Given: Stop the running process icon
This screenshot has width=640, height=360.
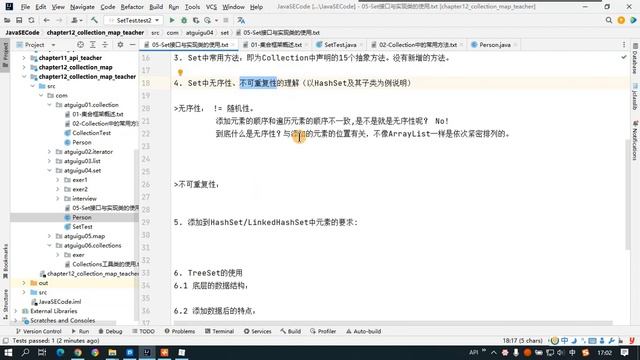Looking at the screenshot, I should coord(226,20).
